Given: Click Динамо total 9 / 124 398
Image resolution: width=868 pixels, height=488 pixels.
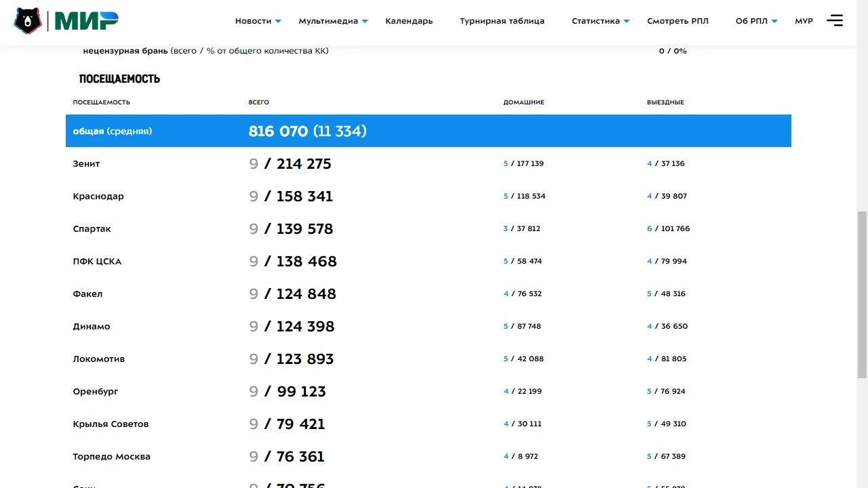Looking at the screenshot, I should (292, 326).
